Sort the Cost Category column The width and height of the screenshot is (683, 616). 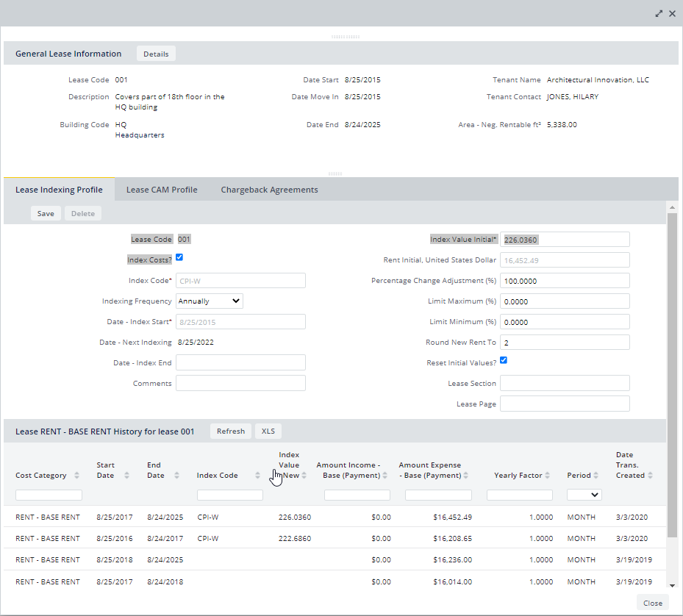pos(76,475)
